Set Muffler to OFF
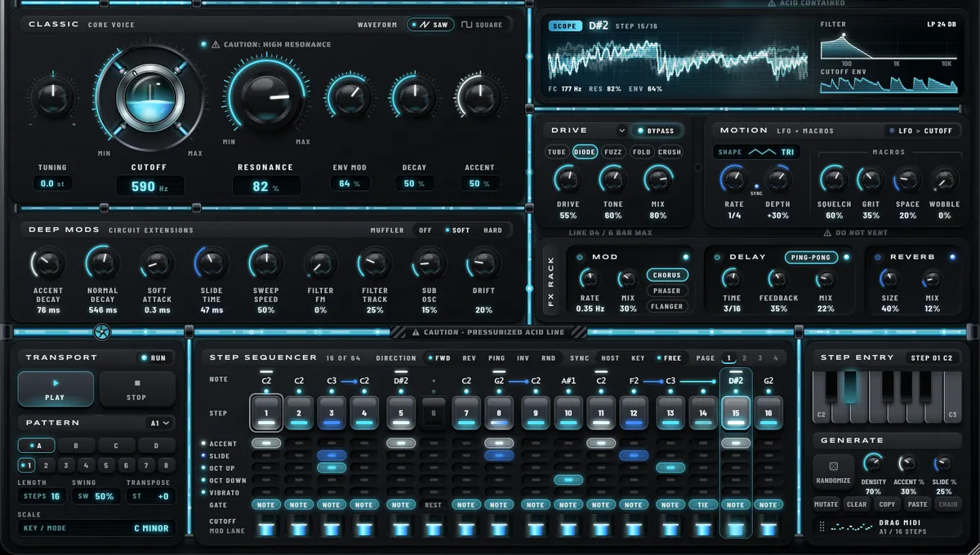The height and width of the screenshot is (555, 980). pyautogui.click(x=425, y=230)
